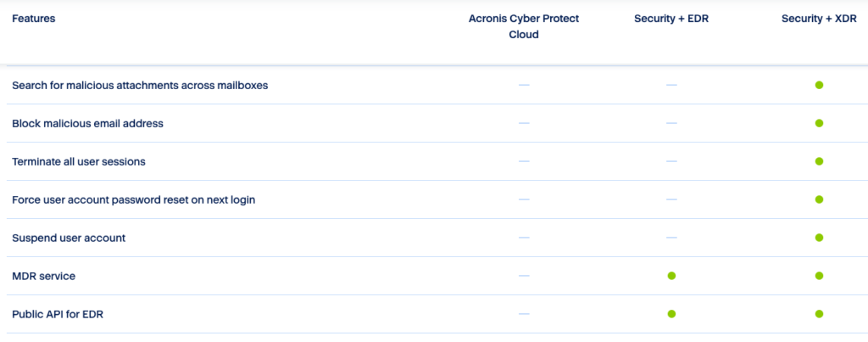
Task: Select 'Force user account password reset' label
Action: 133,199
